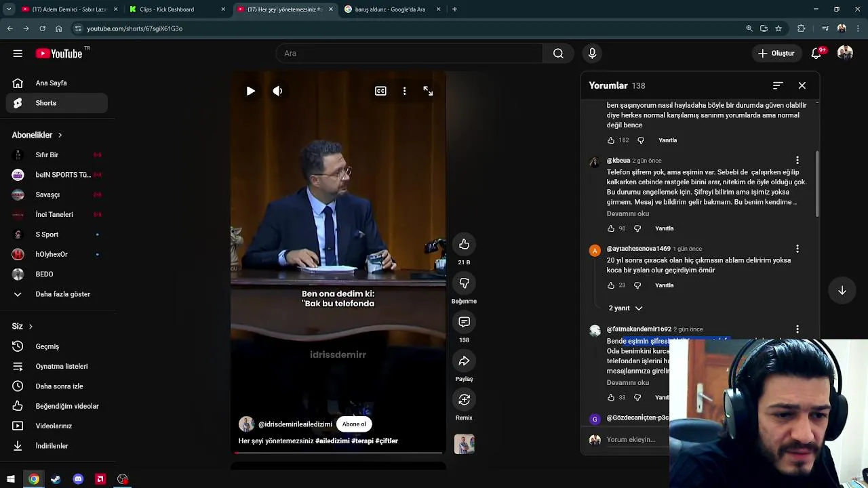Subscribe with the Abone ol button
This screenshot has height=488, width=868.
(354, 424)
